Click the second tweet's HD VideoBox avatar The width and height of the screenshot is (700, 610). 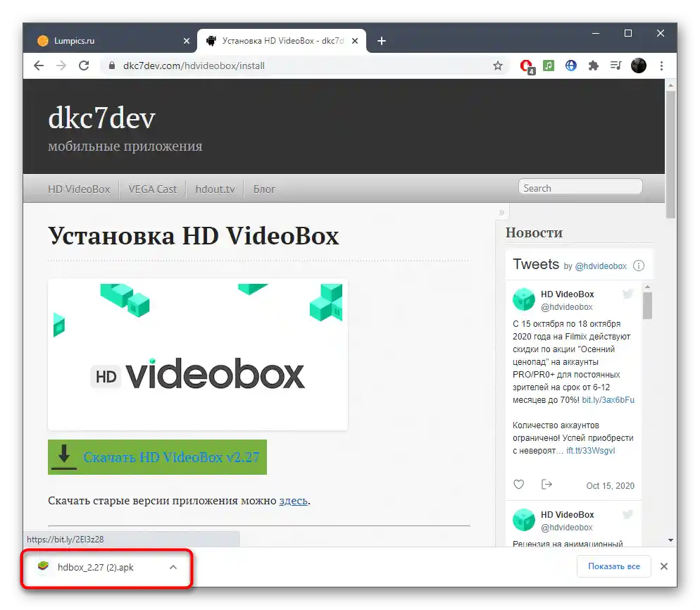(x=524, y=520)
